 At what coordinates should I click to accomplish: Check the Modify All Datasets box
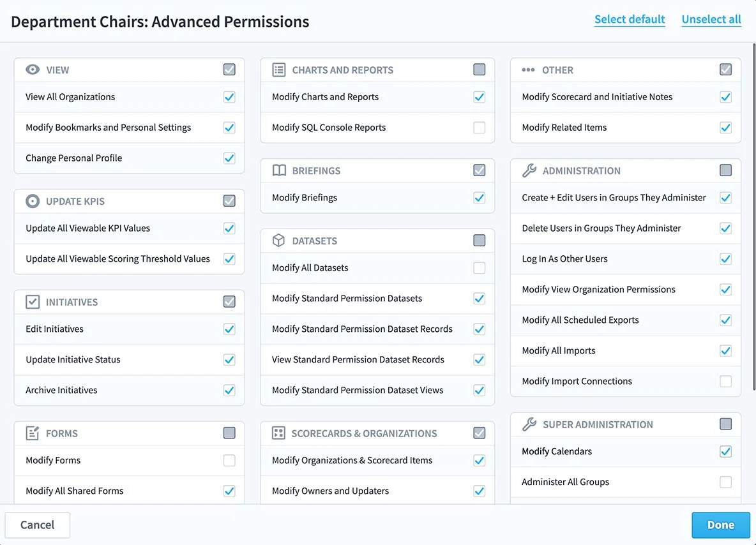pos(480,268)
